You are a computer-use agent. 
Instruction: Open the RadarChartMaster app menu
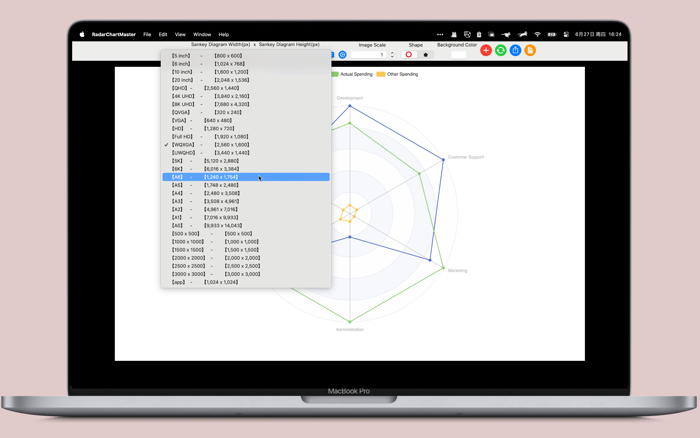point(113,34)
